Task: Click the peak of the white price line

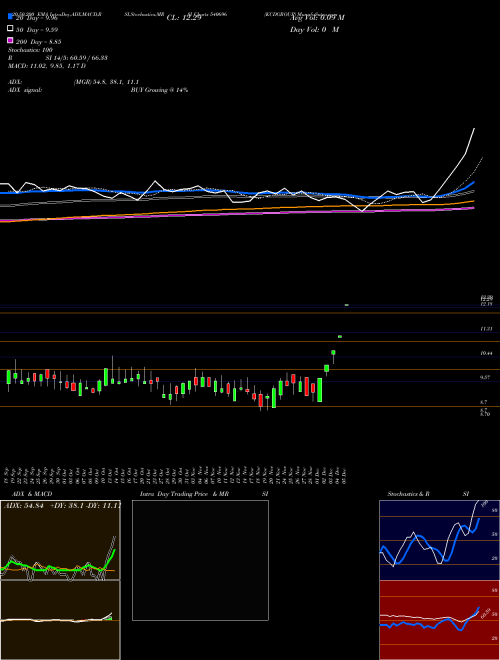Action: coord(474,128)
